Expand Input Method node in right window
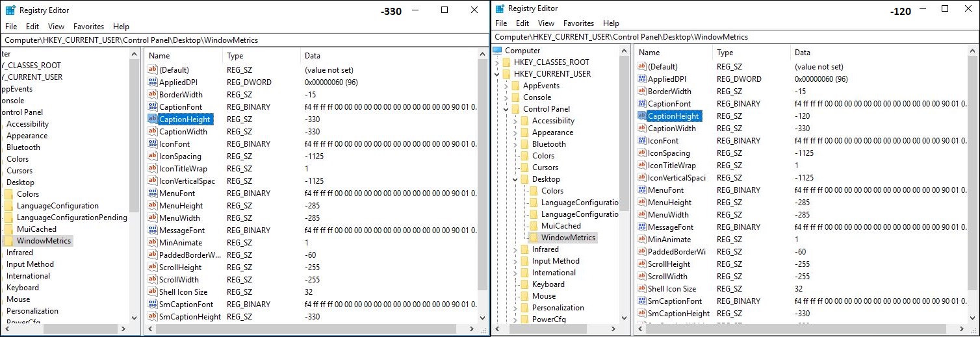Screen dimensions: 980x337 click(515, 260)
